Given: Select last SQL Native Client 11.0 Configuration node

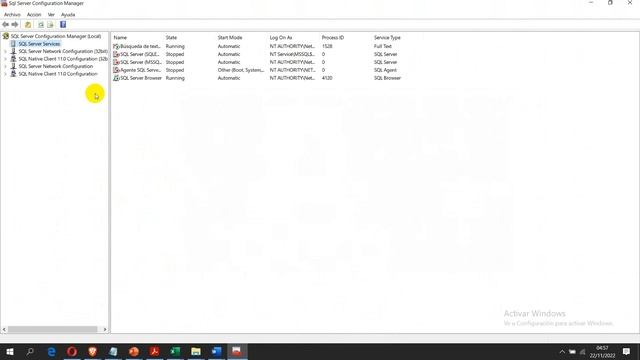Looking at the screenshot, I should point(58,74).
